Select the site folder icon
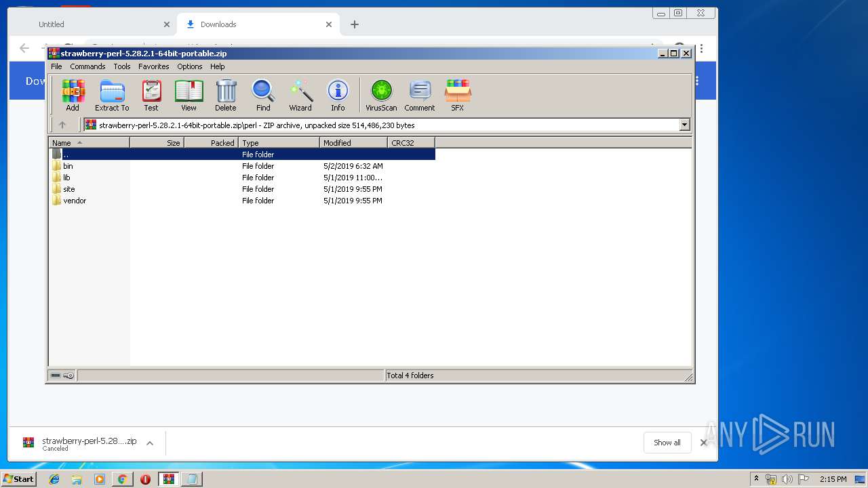This screenshot has height=488, width=868. 57,189
